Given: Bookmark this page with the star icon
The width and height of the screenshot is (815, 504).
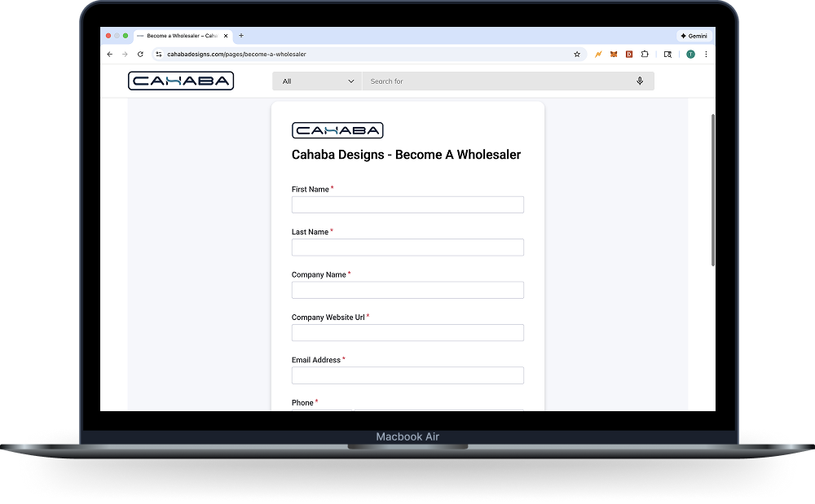Looking at the screenshot, I should click(577, 55).
